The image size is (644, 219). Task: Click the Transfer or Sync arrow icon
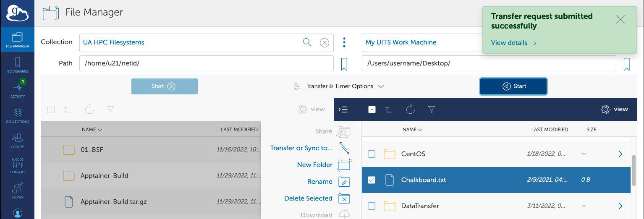344,148
